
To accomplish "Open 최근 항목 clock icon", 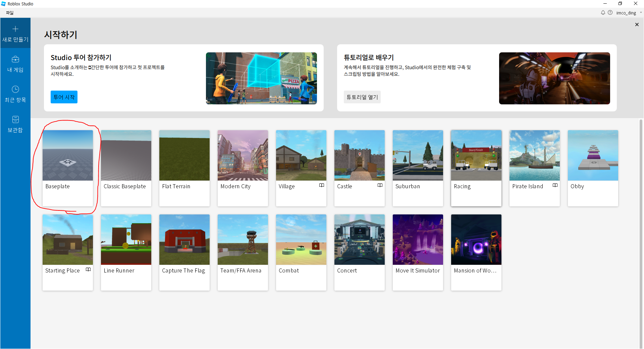I will click(x=15, y=89).
